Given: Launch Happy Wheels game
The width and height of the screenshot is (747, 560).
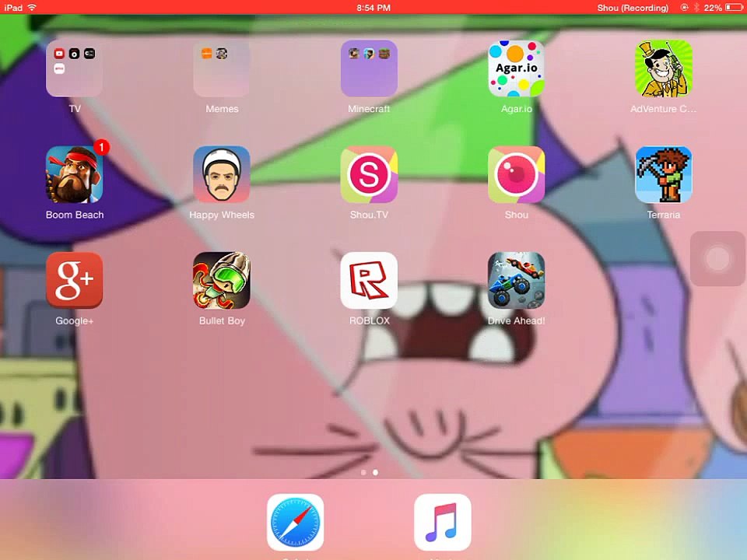Looking at the screenshot, I should point(222,175).
